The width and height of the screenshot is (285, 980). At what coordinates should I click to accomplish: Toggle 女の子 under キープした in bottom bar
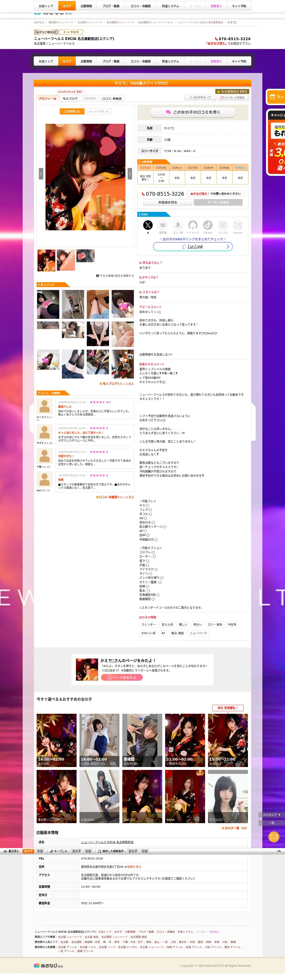pos(77,851)
